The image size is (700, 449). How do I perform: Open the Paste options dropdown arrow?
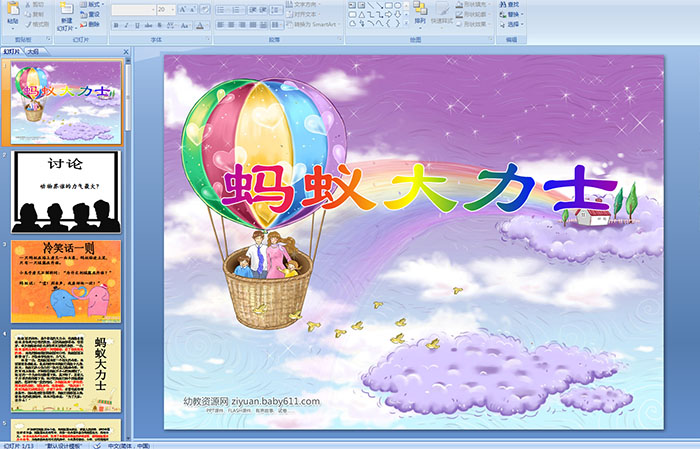tap(12, 29)
